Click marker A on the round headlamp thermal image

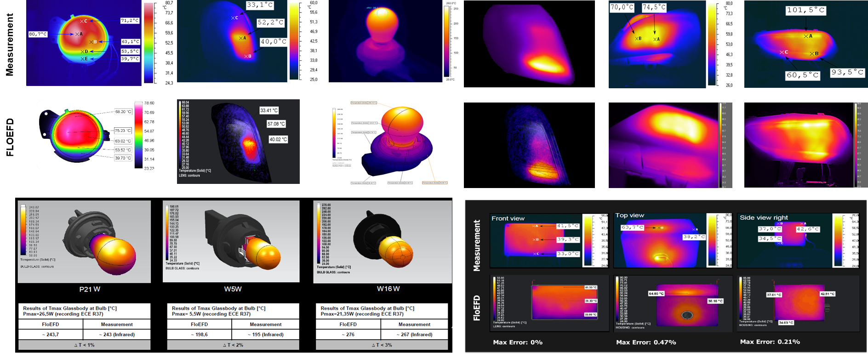78,34
